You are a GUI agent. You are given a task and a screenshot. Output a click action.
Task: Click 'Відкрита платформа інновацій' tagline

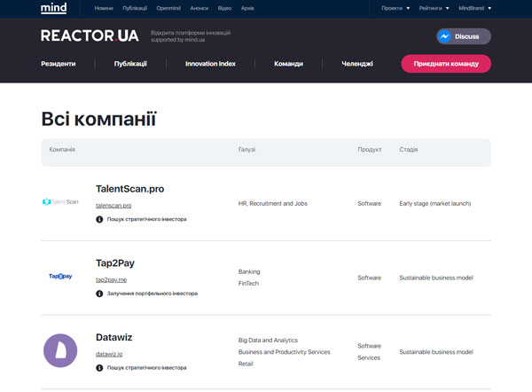click(x=191, y=33)
